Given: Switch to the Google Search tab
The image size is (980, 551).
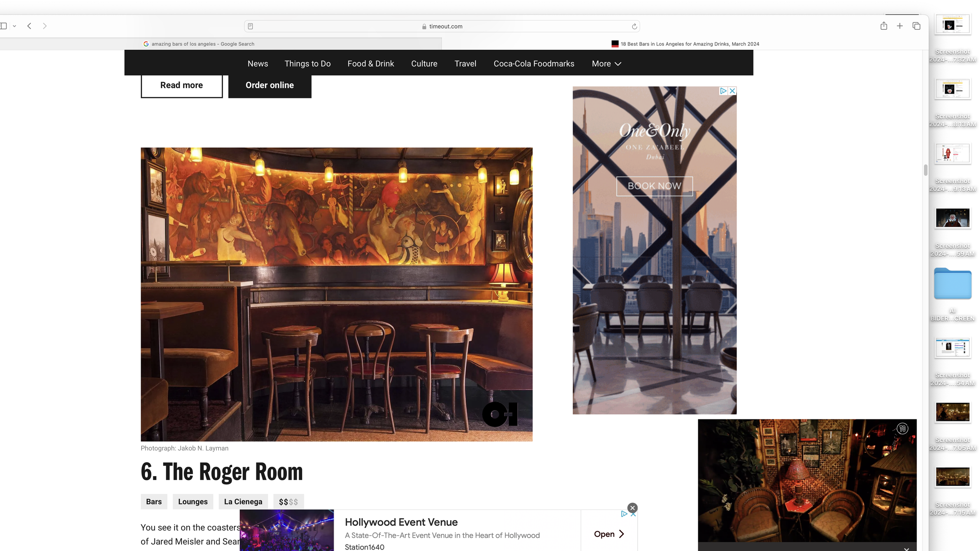Looking at the screenshot, I should (x=203, y=44).
